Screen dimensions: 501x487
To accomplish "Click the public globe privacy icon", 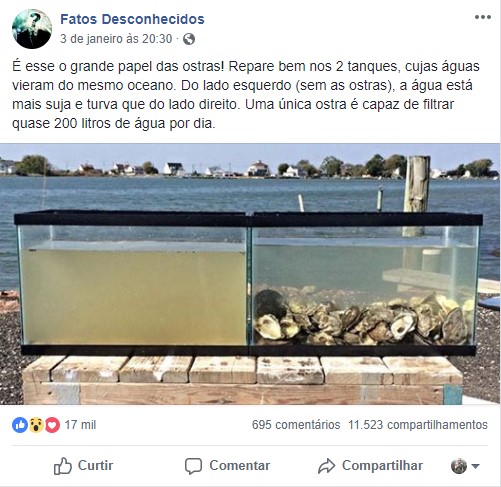I will pyautogui.click(x=189, y=39).
